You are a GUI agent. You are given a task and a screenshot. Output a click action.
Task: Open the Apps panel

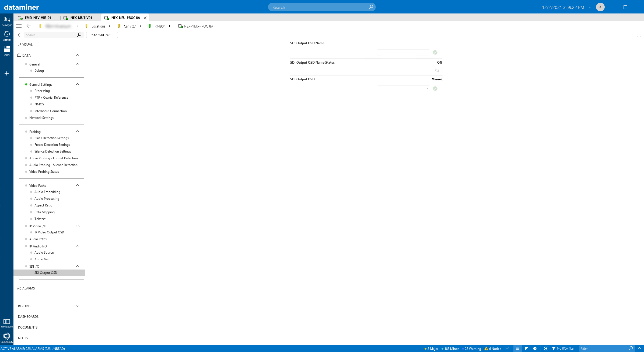[x=7, y=51]
